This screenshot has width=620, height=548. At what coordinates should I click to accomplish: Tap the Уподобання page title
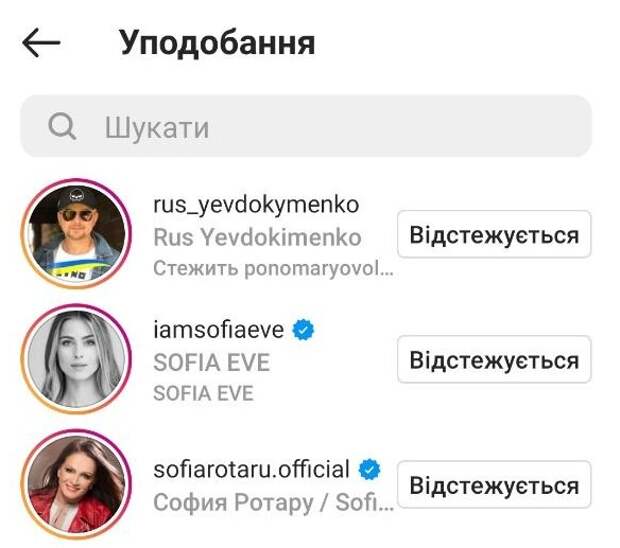pyautogui.click(x=217, y=43)
